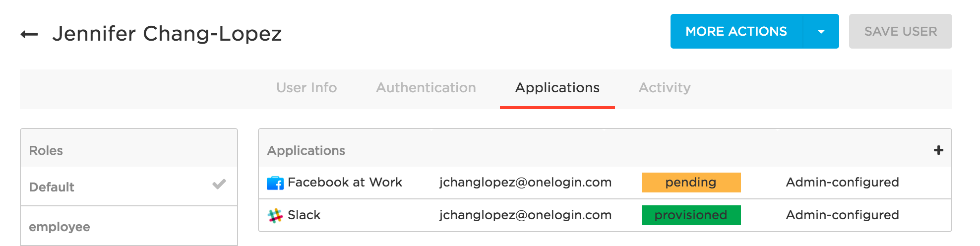Click the orange pending status badge
The height and width of the screenshot is (246, 980).
click(x=691, y=182)
